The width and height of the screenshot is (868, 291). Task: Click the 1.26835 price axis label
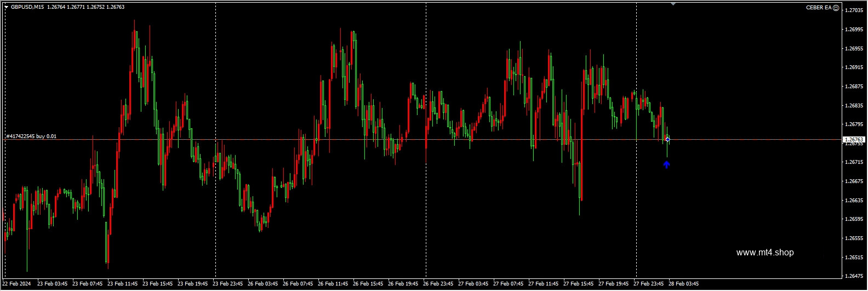pos(854,105)
